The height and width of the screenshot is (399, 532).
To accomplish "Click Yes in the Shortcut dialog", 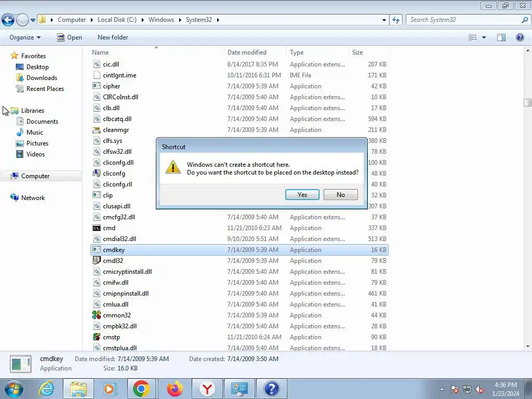I will [x=302, y=195].
